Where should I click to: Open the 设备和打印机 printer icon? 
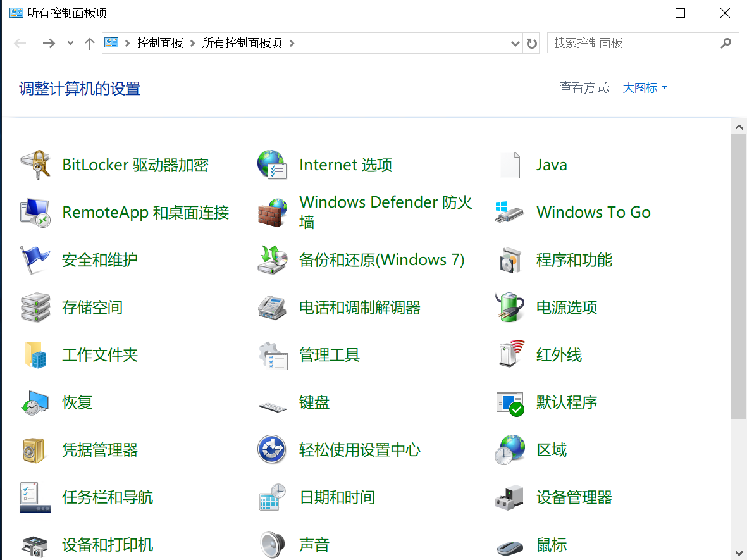click(x=35, y=546)
